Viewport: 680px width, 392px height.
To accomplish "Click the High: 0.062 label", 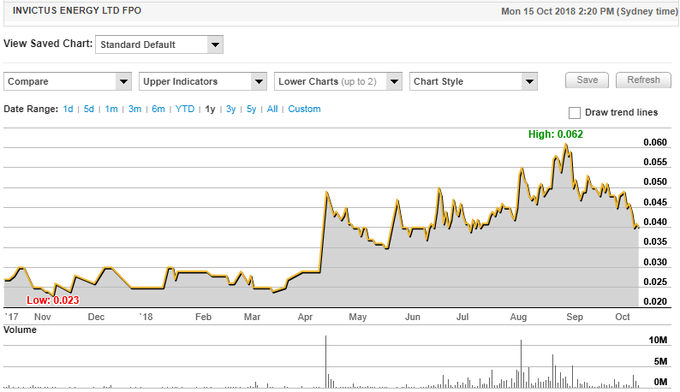I will 556,134.
